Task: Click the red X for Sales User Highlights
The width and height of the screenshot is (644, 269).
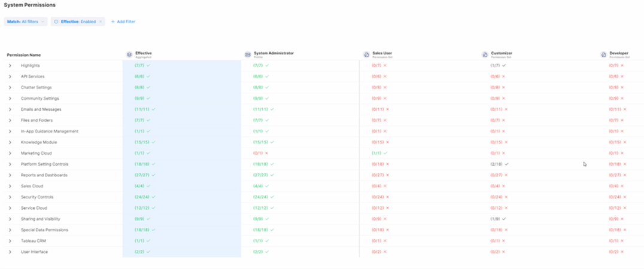Action: (385, 65)
